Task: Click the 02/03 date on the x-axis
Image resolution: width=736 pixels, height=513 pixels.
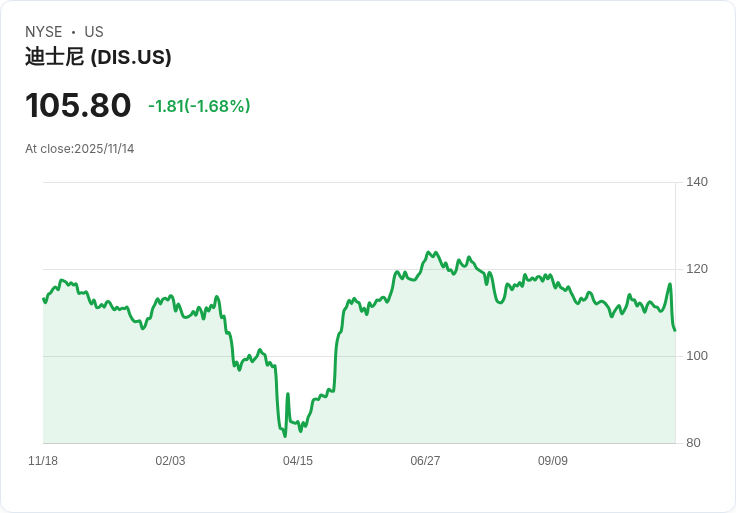Action: click(x=170, y=461)
